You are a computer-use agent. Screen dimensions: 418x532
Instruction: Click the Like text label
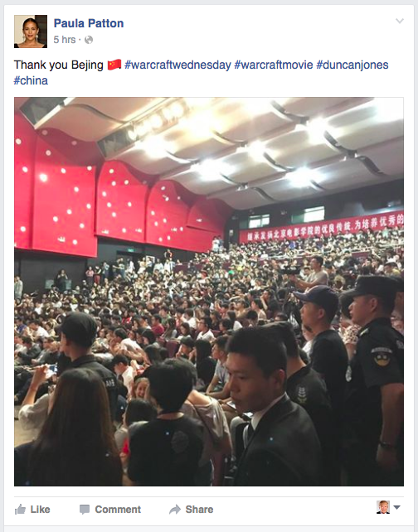coord(40,510)
